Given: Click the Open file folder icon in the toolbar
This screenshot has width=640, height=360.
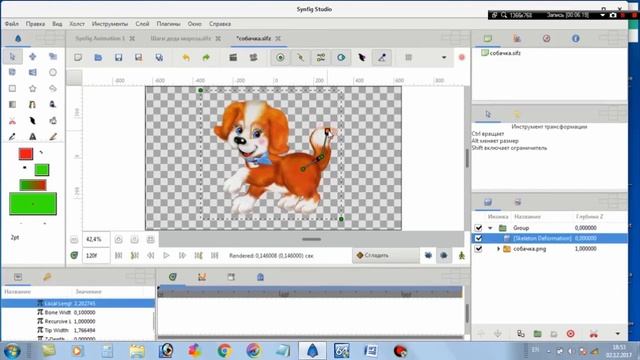Looking at the screenshot, I should [x=98, y=58].
